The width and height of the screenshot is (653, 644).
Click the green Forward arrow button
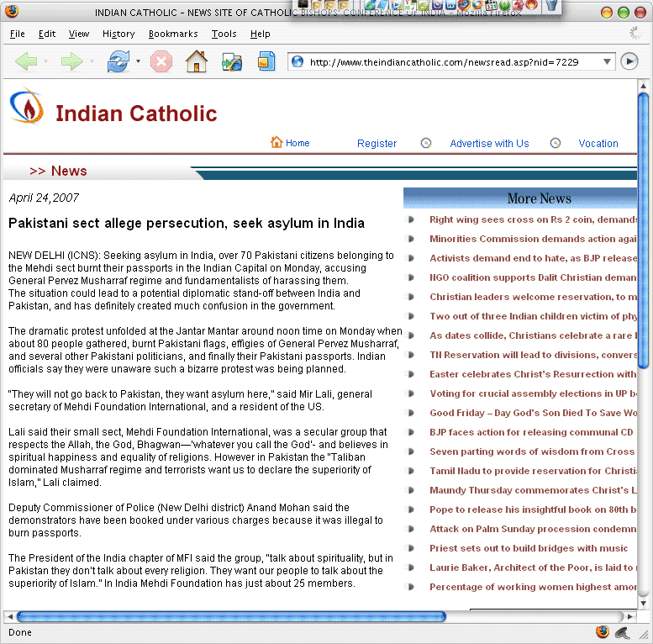pyautogui.click(x=71, y=61)
